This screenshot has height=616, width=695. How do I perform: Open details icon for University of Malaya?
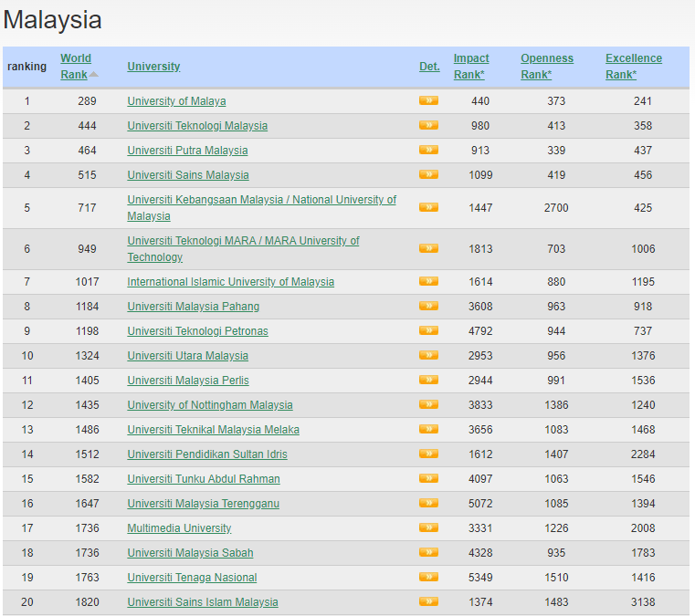tap(428, 100)
